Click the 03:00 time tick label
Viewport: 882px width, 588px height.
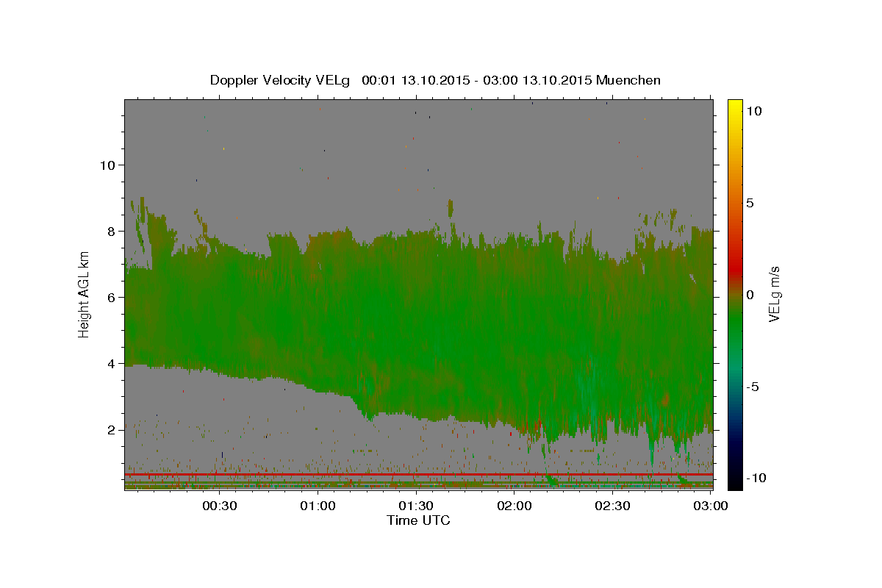[x=711, y=506]
